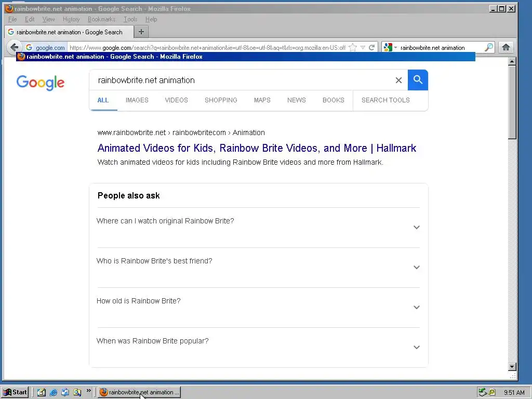The width and height of the screenshot is (532, 399).
Task: Open the Bookmarks menu
Action: (x=101, y=19)
